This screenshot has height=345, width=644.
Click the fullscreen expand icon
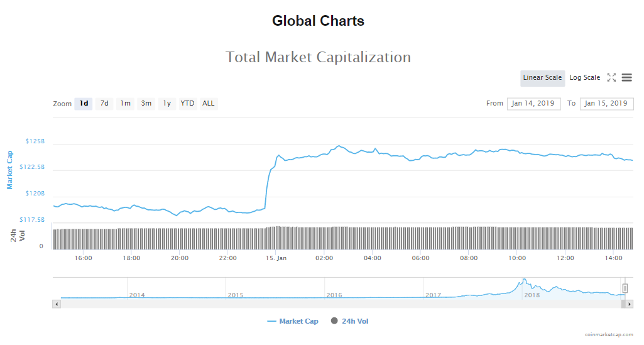pos(611,78)
